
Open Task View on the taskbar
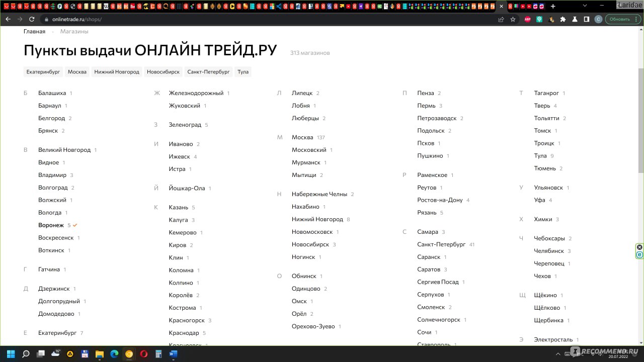tap(41, 354)
